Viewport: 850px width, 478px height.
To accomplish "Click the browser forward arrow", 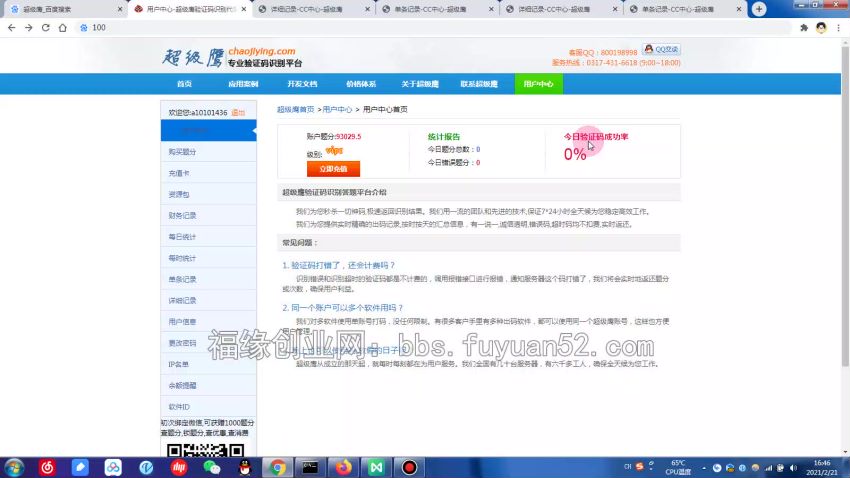I will [x=28, y=28].
